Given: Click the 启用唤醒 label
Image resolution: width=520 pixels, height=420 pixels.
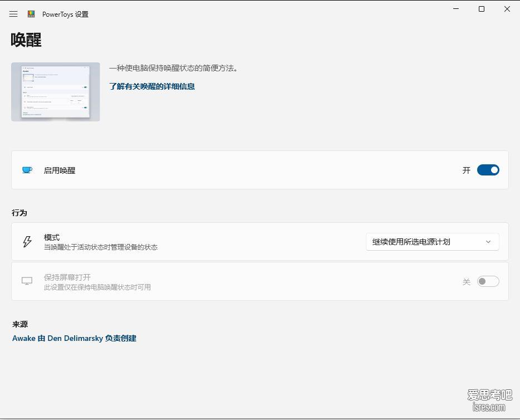Looking at the screenshot, I should [60, 170].
